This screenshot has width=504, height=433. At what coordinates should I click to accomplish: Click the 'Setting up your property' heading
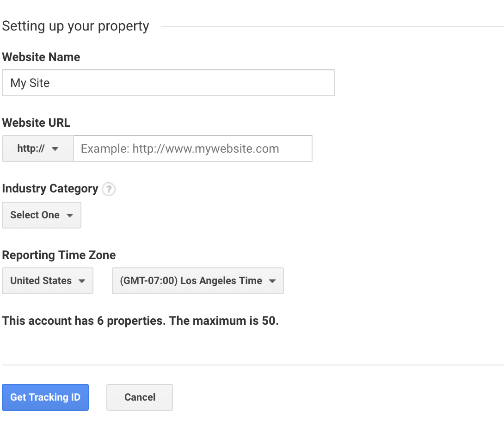75,26
